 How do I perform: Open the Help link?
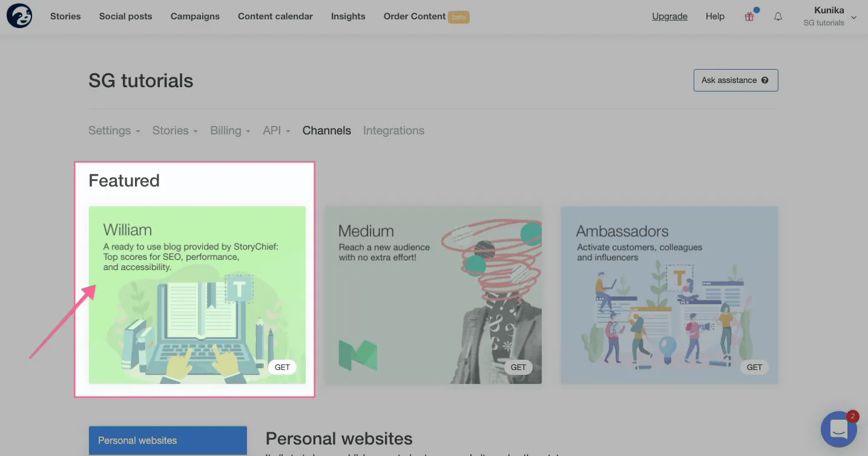(x=715, y=16)
